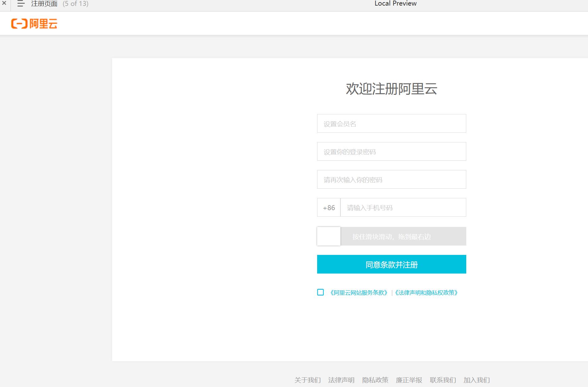Screen dimensions: 588x387
Task: Click the (5 of 13) page counter
Action: point(75,4)
